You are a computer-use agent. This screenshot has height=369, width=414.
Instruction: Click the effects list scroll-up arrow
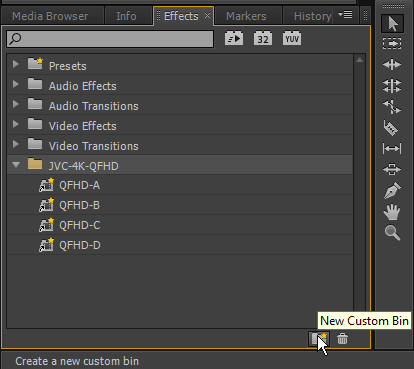click(x=359, y=60)
